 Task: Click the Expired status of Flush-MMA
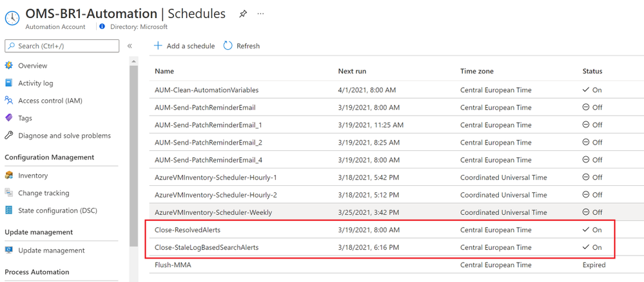tap(594, 265)
